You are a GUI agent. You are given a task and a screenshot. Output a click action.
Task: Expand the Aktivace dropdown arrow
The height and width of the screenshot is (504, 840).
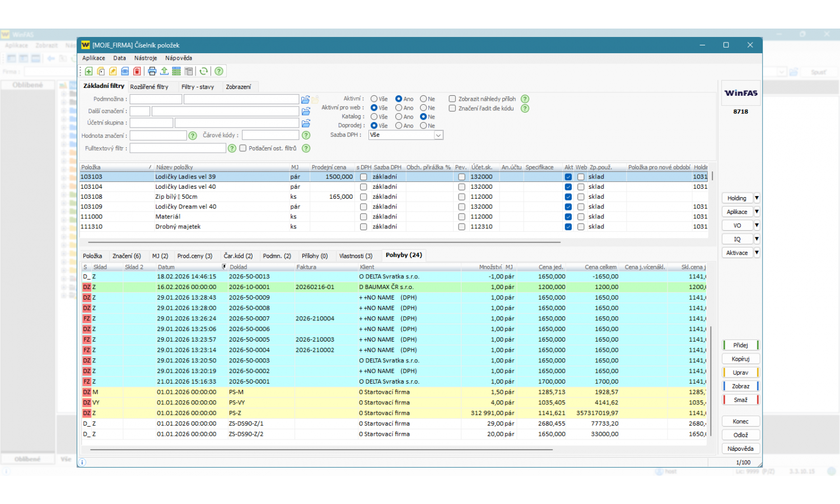click(x=757, y=253)
